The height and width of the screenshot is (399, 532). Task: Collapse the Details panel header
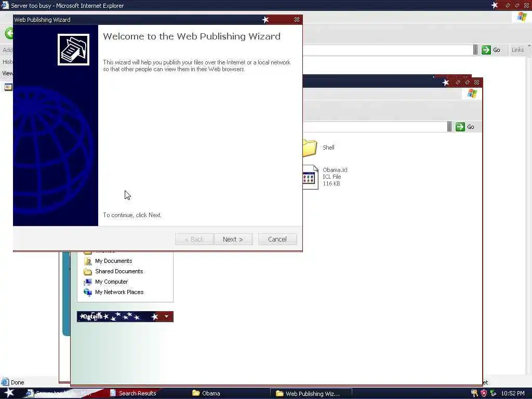[125, 316]
